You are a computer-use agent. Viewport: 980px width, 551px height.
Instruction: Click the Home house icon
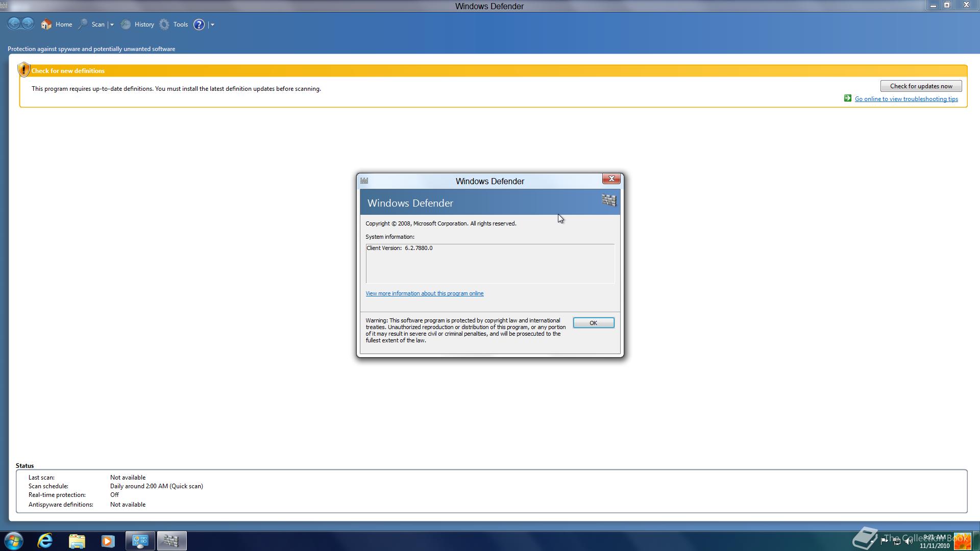[46, 24]
